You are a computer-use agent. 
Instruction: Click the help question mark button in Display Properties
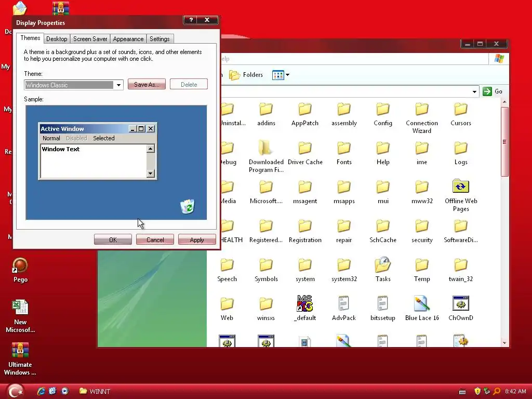(191, 20)
